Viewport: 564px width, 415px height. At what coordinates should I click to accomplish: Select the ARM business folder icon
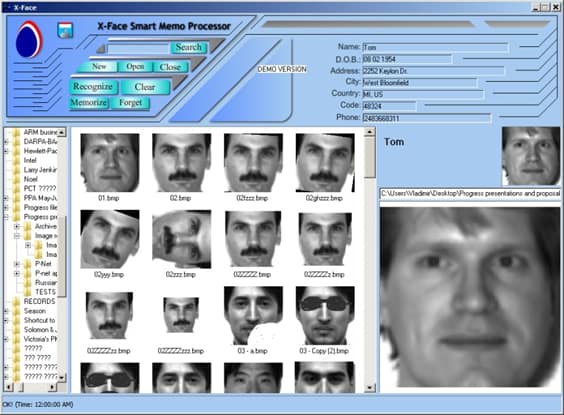[x=16, y=132]
